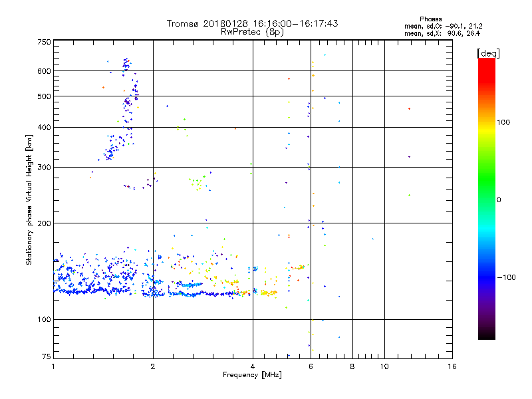Image resolution: width=532 pixels, height=399 pixels.
Task: Click the '-100' colorbar tick label
Action: 506,277
